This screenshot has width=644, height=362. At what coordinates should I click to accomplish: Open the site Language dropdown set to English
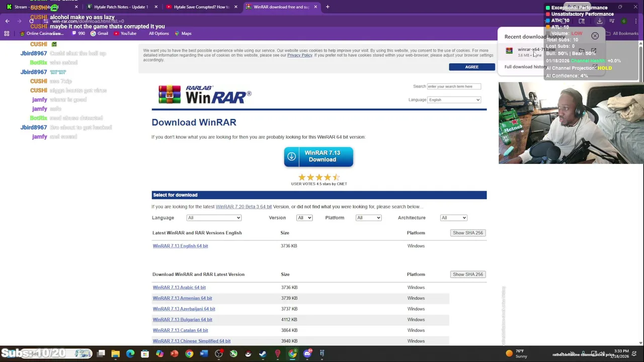454,100
